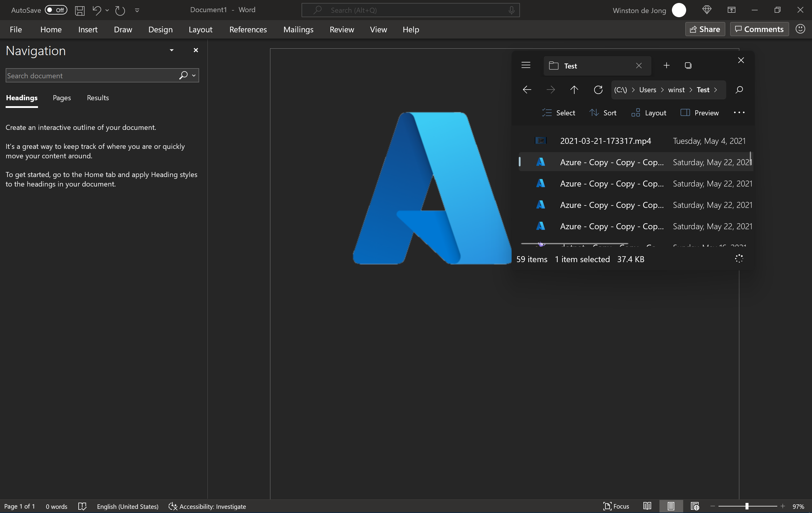Click the proofing book icon in status bar
812x513 pixels.
point(82,506)
